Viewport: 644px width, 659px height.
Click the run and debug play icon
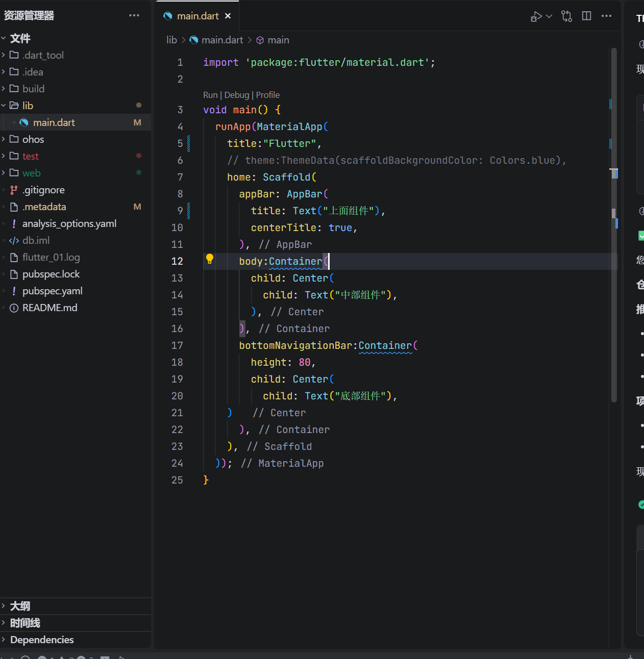point(536,16)
